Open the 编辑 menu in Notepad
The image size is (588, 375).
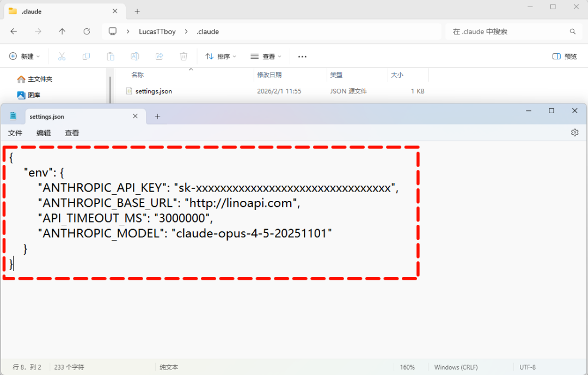44,133
